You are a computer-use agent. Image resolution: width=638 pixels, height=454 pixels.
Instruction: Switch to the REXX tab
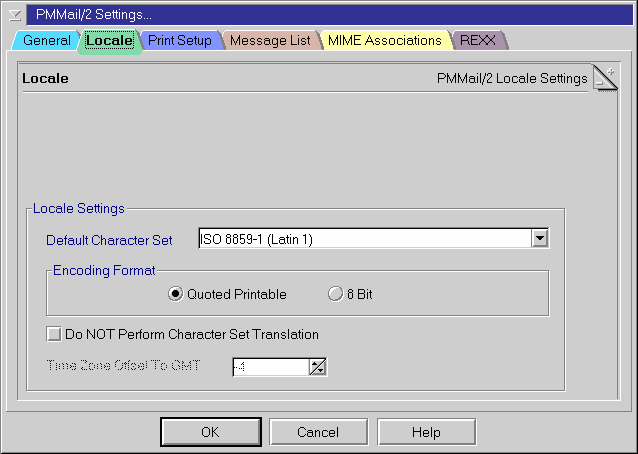[478, 41]
